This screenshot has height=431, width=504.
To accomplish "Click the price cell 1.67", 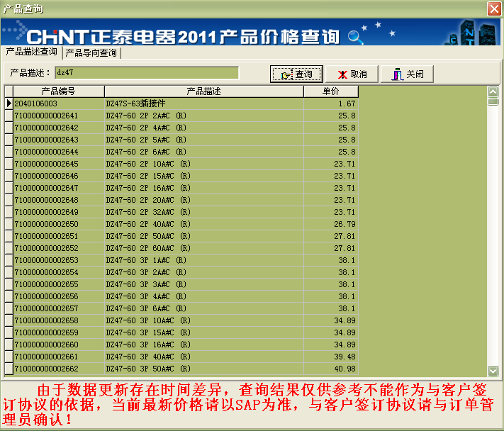I will click(331, 103).
